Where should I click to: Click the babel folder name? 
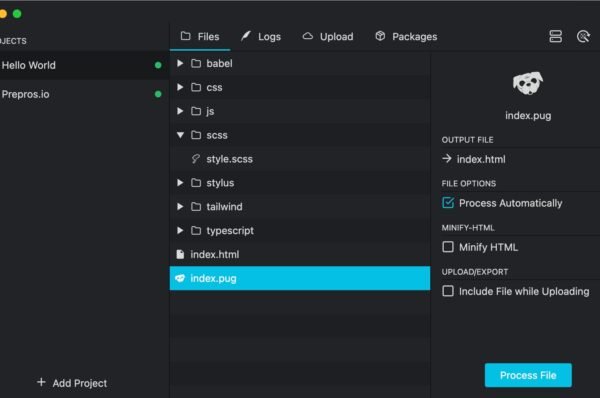click(x=219, y=64)
